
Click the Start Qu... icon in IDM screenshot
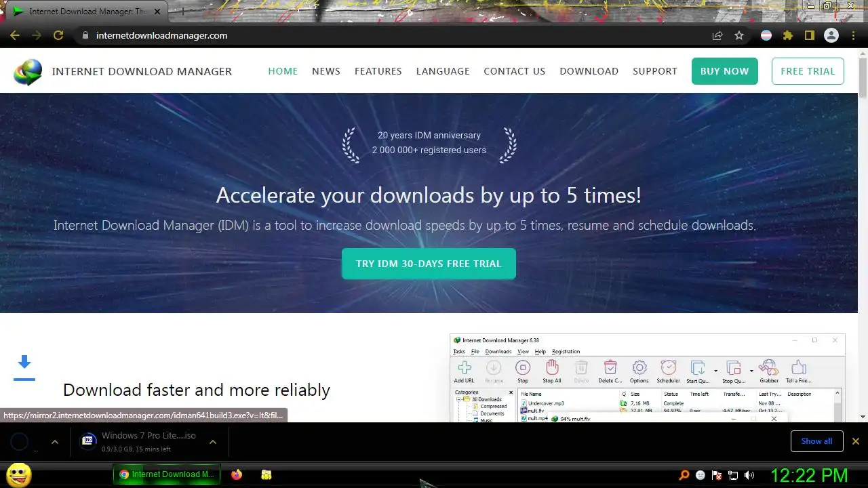tap(697, 367)
